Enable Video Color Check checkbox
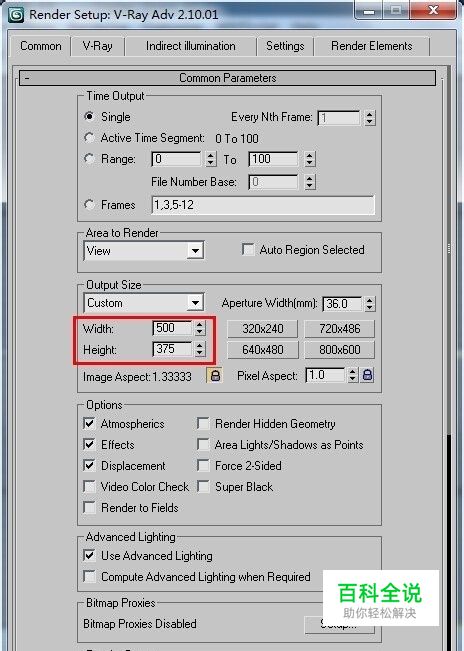This screenshot has height=651, width=464. point(89,486)
